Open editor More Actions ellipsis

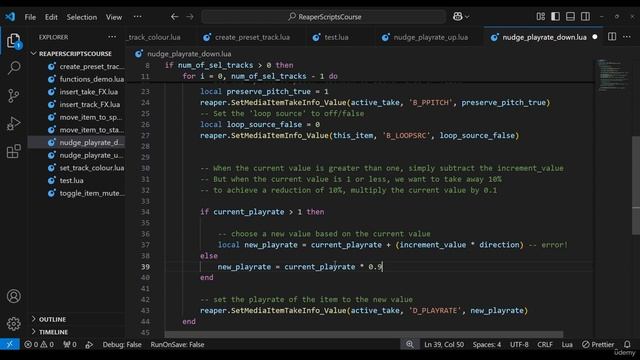(627, 37)
